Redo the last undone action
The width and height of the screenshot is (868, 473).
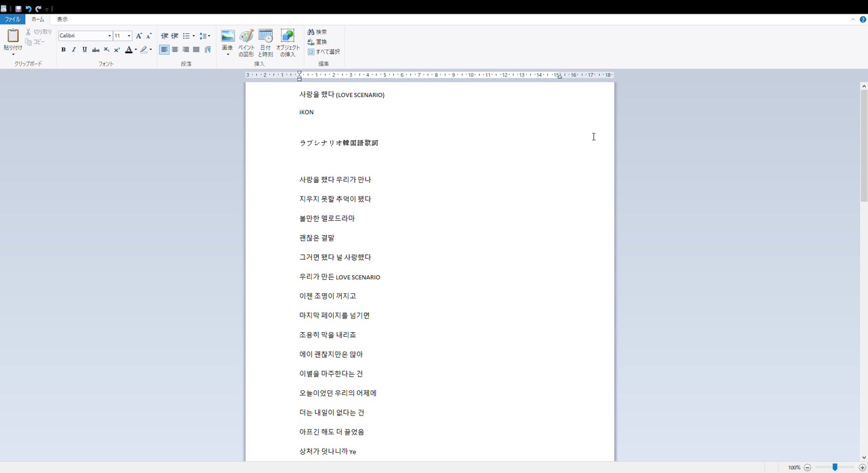tap(38, 9)
